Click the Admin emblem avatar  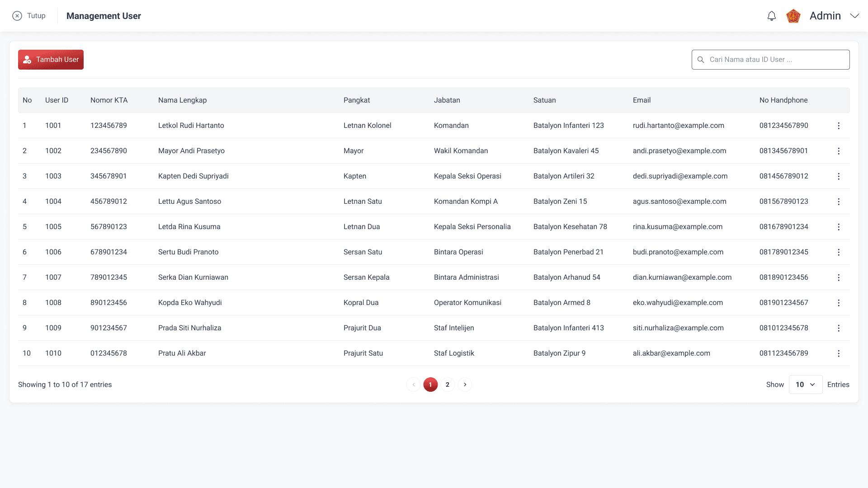point(793,16)
